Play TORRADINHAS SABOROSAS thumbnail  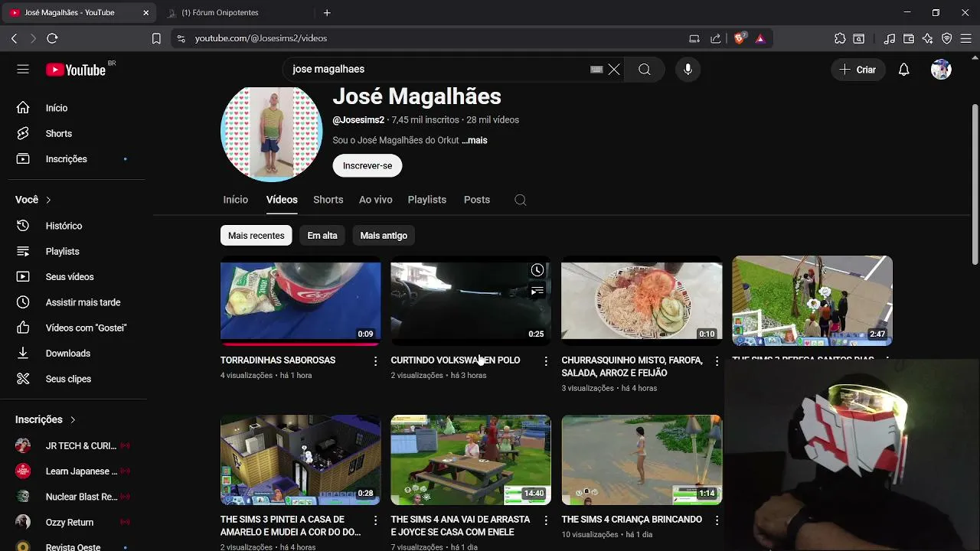point(300,301)
